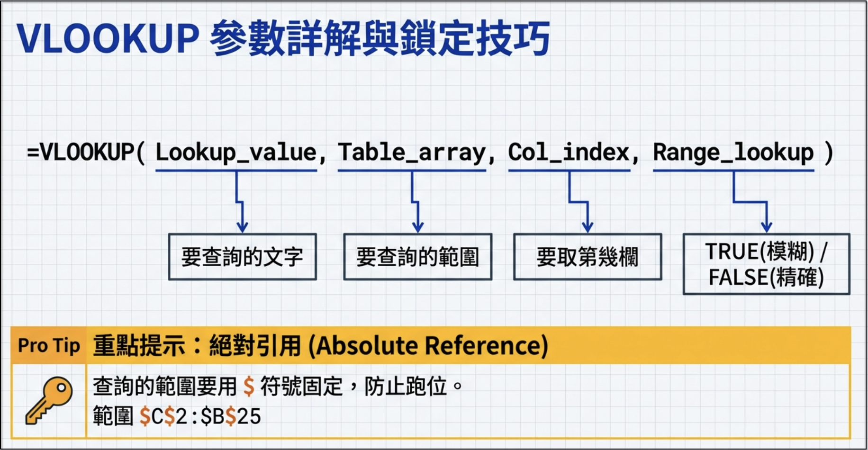Select the TRUE(模糊) / FALSE(精確) box
The width and height of the screenshot is (868, 450).
(x=766, y=264)
